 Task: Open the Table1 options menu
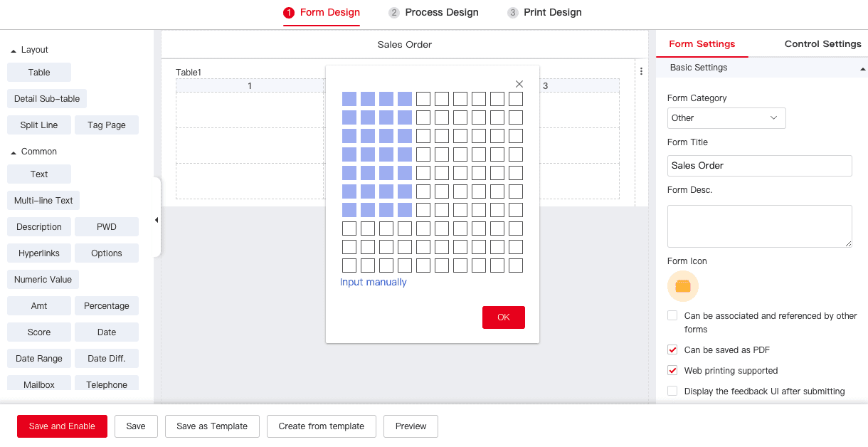[x=641, y=70]
